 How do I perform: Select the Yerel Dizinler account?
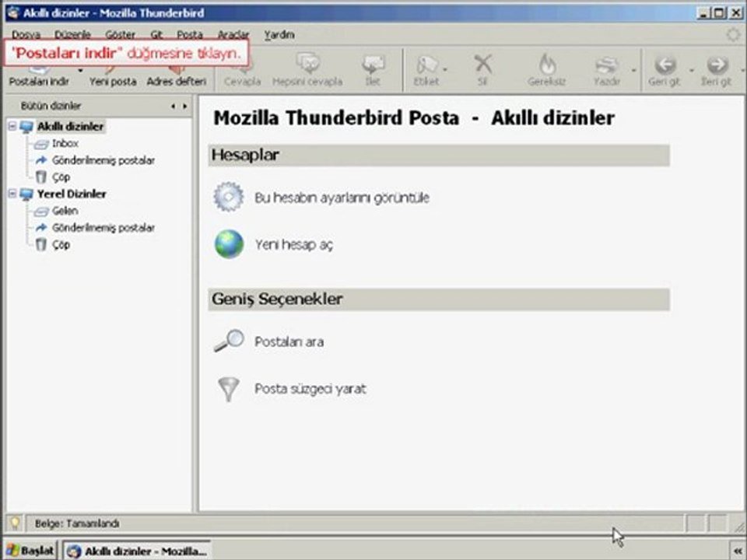click(72, 194)
